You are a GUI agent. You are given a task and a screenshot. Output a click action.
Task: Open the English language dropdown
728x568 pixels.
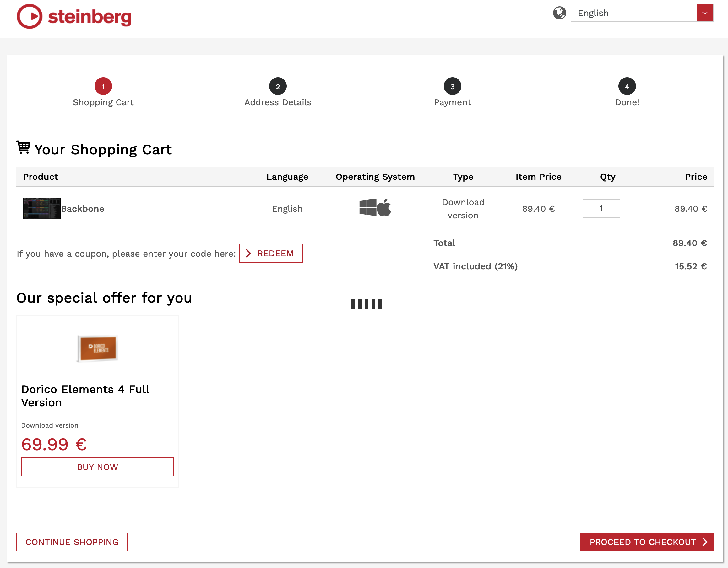tap(633, 13)
